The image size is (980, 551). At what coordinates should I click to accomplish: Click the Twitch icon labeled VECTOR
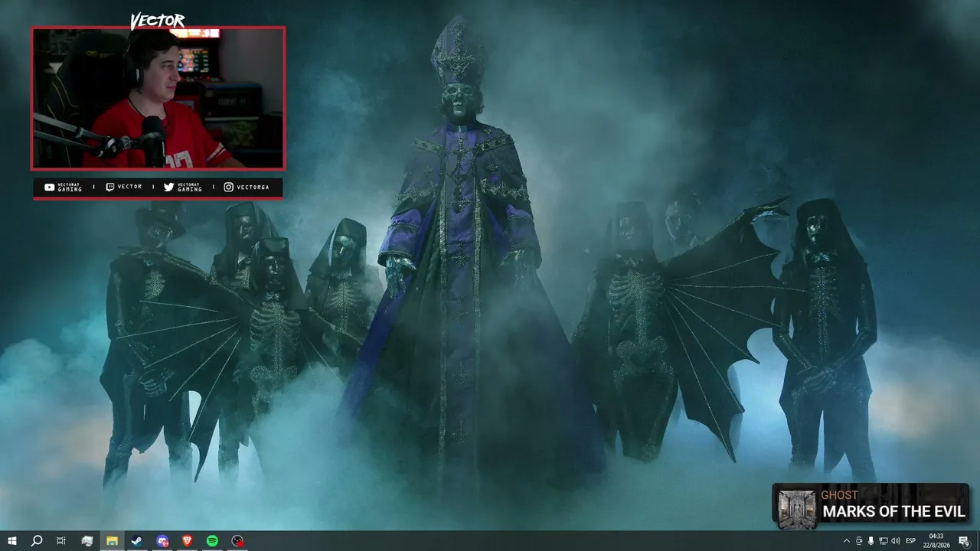click(x=110, y=187)
